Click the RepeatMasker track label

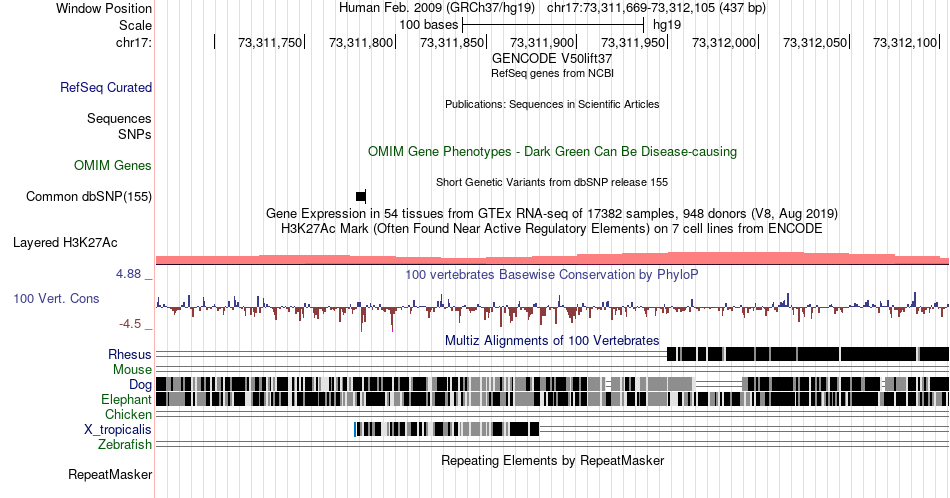pos(110,474)
